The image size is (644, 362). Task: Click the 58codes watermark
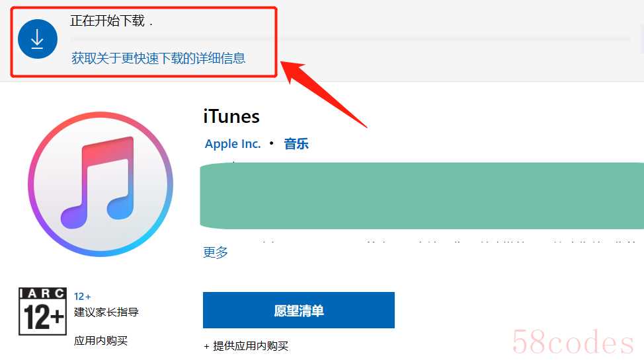click(x=573, y=342)
